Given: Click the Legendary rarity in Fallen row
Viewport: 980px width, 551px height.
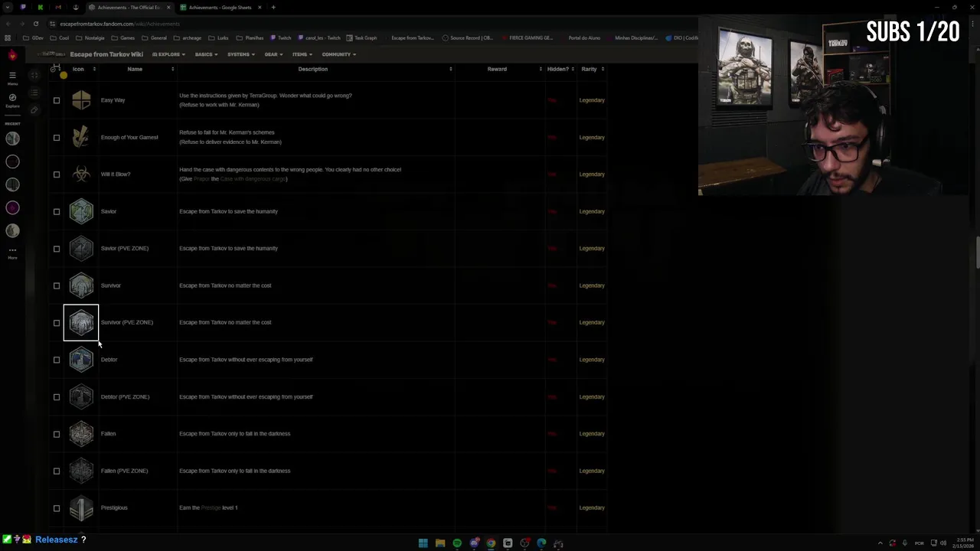Looking at the screenshot, I should pyautogui.click(x=592, y=434).
